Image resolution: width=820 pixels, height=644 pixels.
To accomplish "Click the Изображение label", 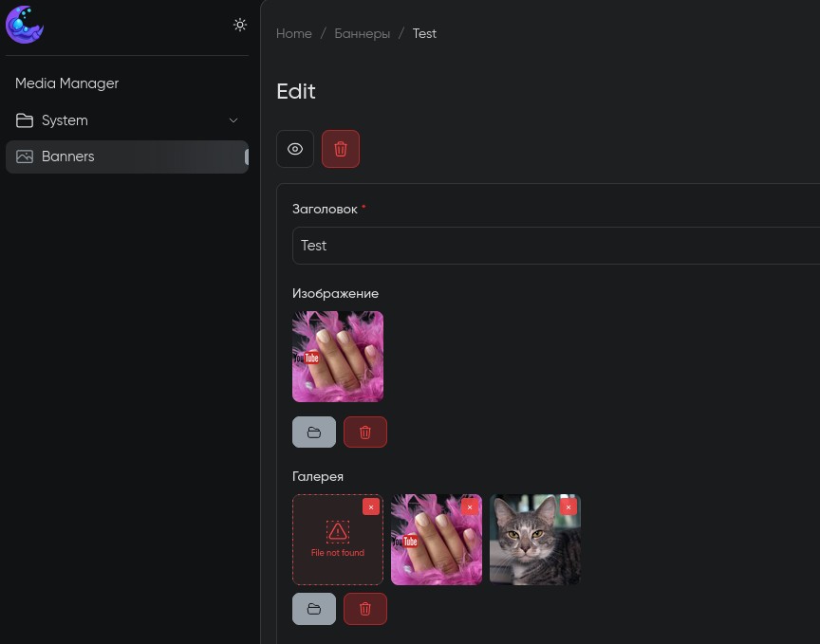I will (335, 294).
